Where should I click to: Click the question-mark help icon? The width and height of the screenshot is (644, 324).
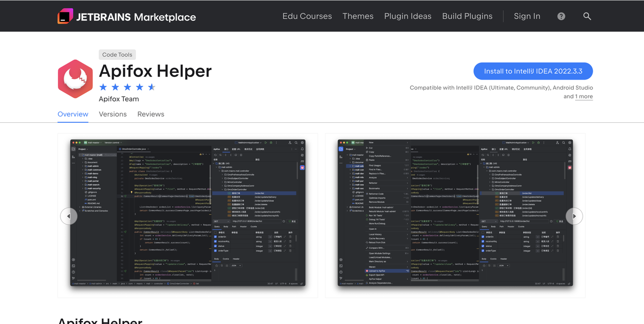pyautogui.click(x=560, y=16)
